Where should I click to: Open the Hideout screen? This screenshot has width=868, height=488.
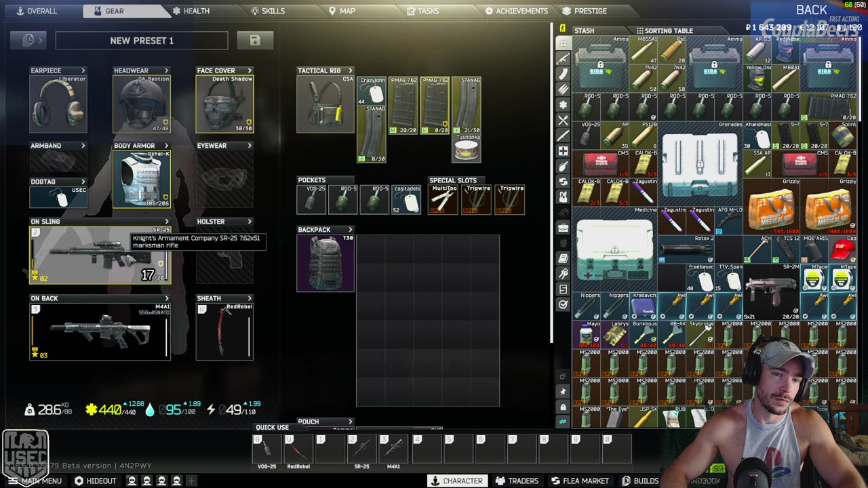pos(96,481)
